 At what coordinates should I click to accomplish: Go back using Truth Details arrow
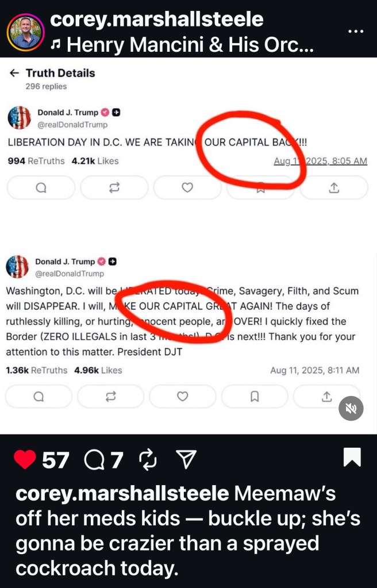[x=14, y=73]
